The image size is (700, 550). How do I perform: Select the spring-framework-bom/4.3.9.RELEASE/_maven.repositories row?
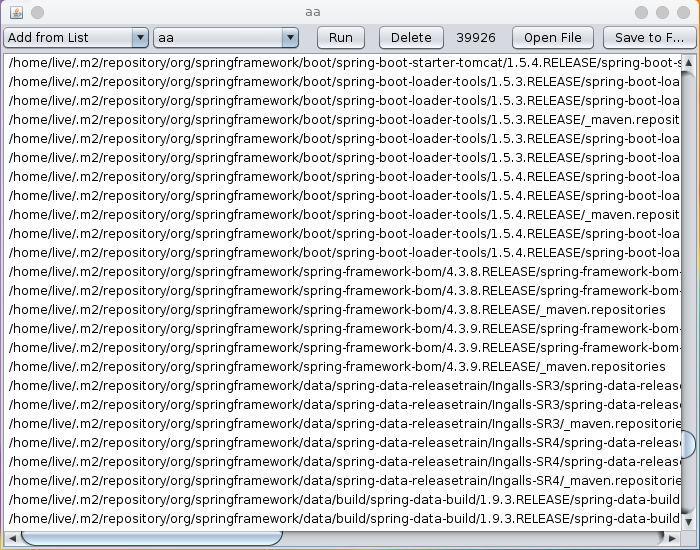point(342,367)
